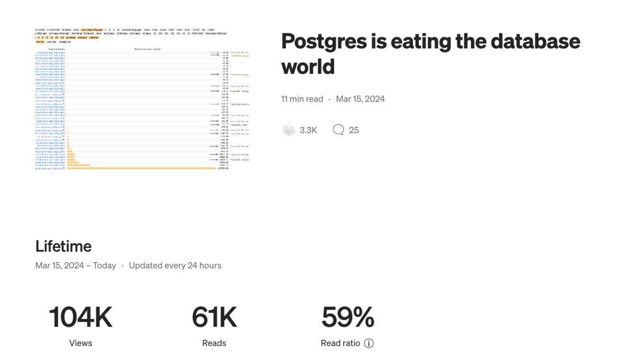Click the longest orange bar in chart thumbnail
Image resolution: width=623 pixels, height=364 pixels.
[x=141, y=168]
